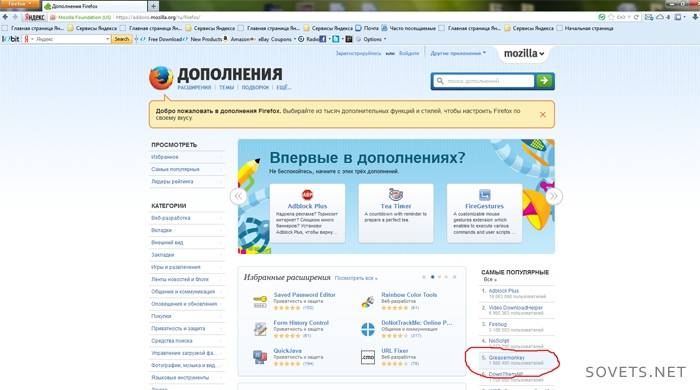This screenshot has height=390, width=700.
Task: Open Лидеры рейтинга in sidebar
Action: (172, 182)
